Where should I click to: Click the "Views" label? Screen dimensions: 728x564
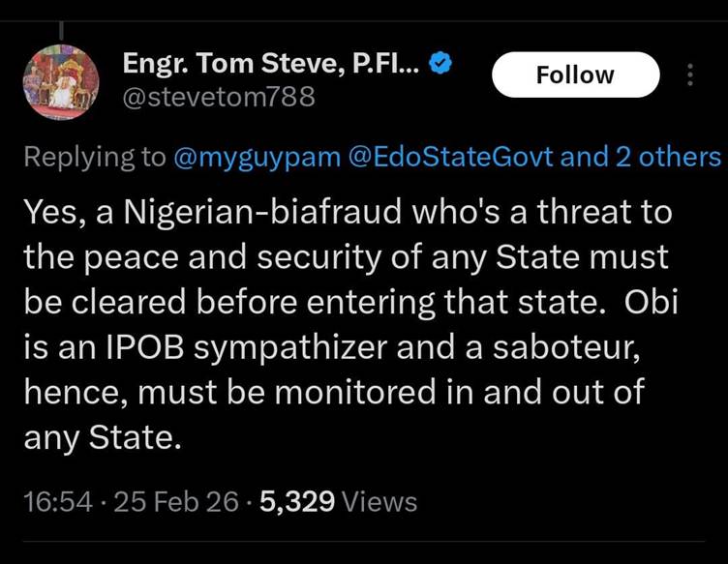pos(380,501)
